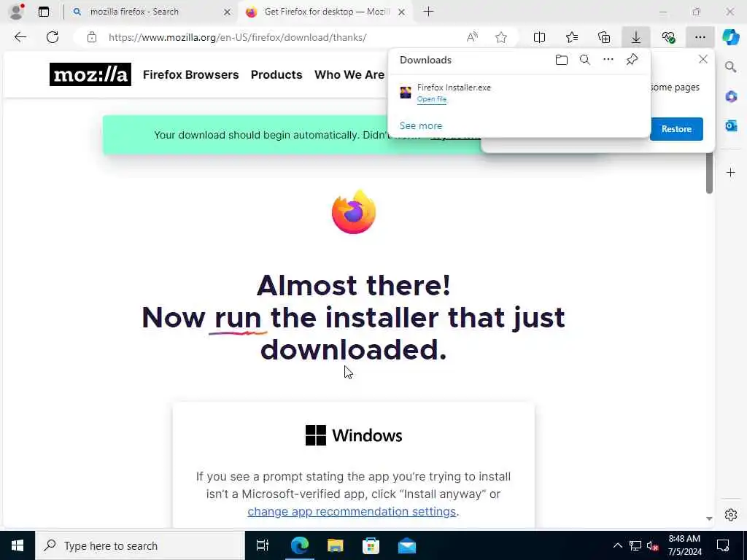Image resolution: width=747 pixels, height=560 pixels.
Task: Open a new tab with plus button
Action: (428, 12)
